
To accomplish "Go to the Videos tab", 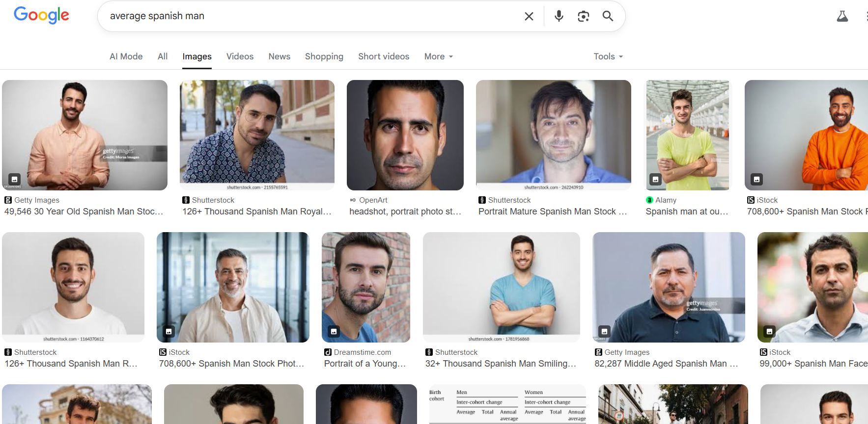I will tap(240, 56).
